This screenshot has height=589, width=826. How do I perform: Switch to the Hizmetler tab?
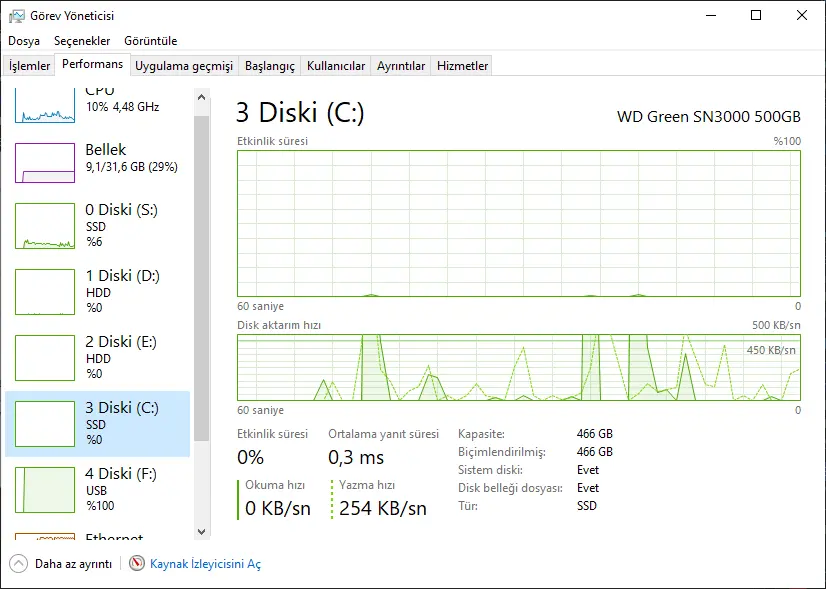coord(463,66)
